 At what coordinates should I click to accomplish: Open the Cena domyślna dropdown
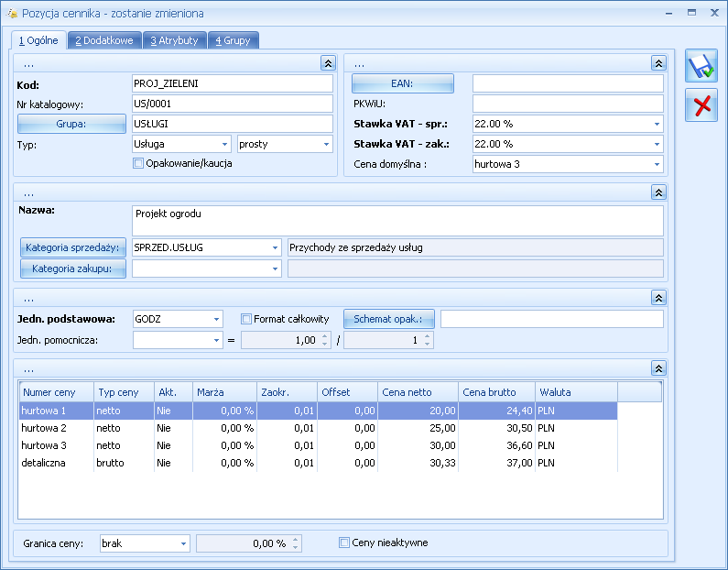coord(657,164)
